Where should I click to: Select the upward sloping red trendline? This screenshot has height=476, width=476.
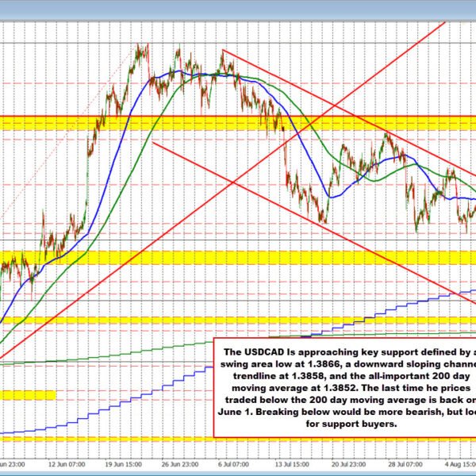[x=223, y=190]
